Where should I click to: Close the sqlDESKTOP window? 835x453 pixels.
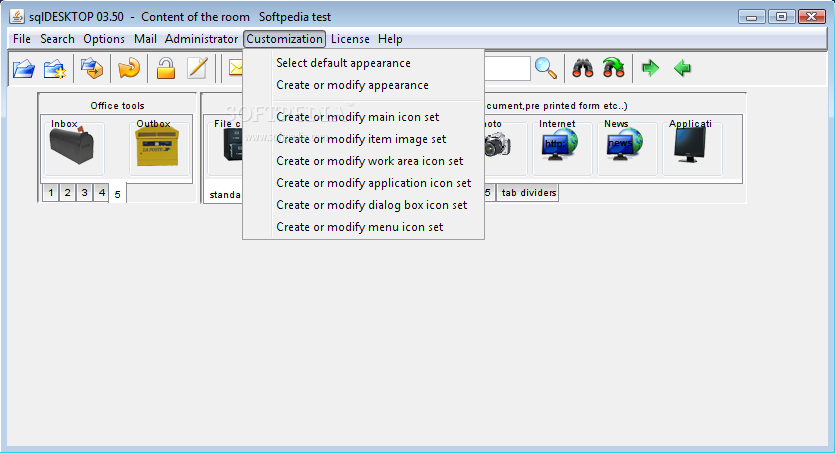click(x=812, y=17)
